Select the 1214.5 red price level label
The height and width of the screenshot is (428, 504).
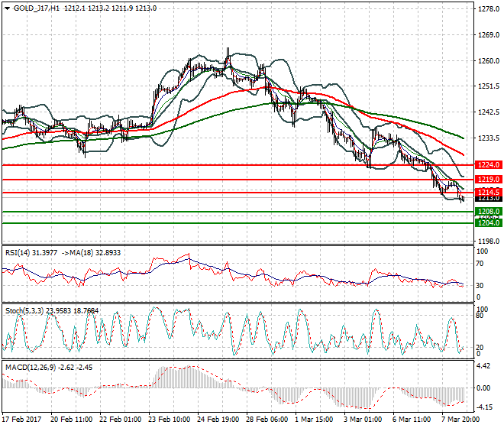tap(489, 193)
